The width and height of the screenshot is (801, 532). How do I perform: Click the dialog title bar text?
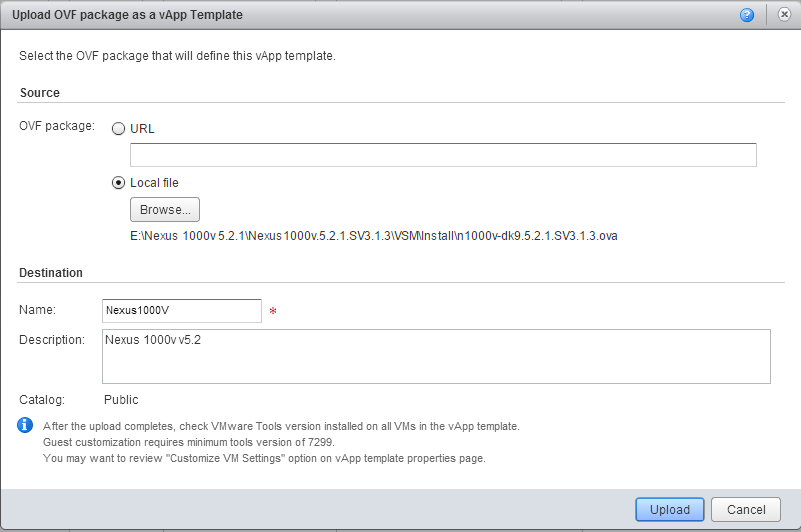(x=127, y=16)
